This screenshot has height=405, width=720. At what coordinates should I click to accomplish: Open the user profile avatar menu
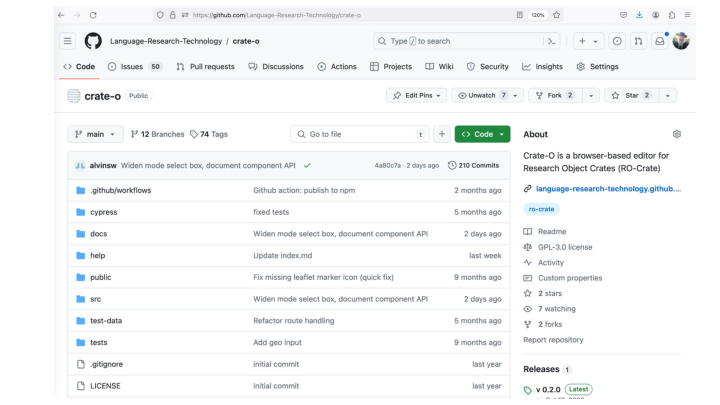click(x=681, y=41)
